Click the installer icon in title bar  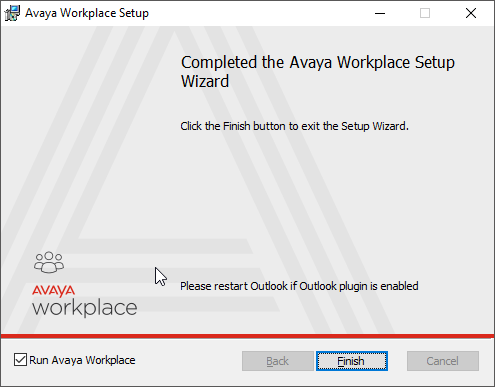click(x=12, y=13)
